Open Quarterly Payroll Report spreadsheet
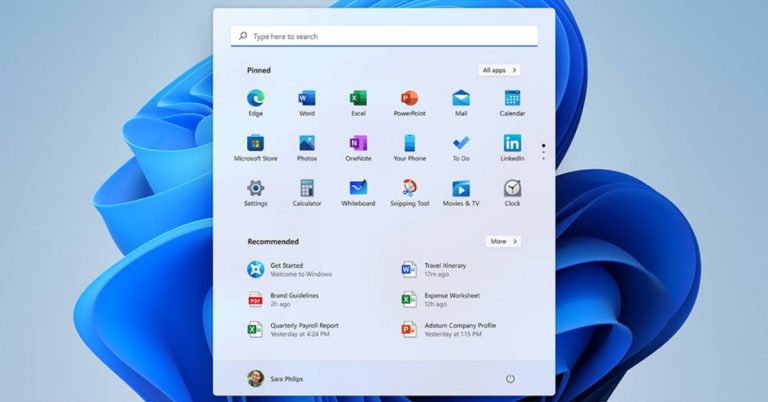This screenshot has height=402, width=768. [x=293, y=330]
